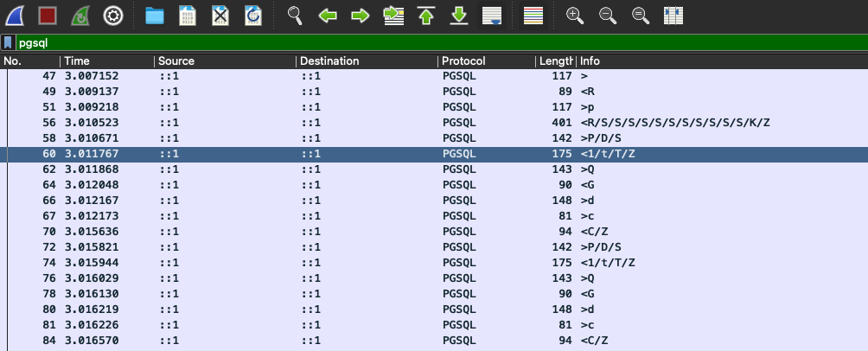868x351 pixels.
Task: Close this capture file
Action: [x=220, y=15]
